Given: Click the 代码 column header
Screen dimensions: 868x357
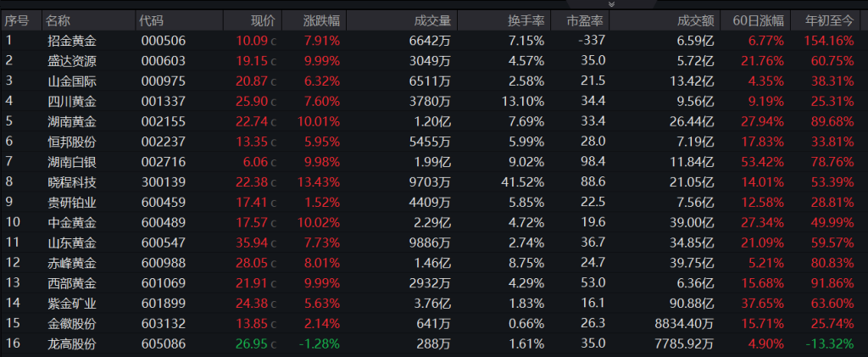Looking at the screenshot, I should click(x=152, y=21).
